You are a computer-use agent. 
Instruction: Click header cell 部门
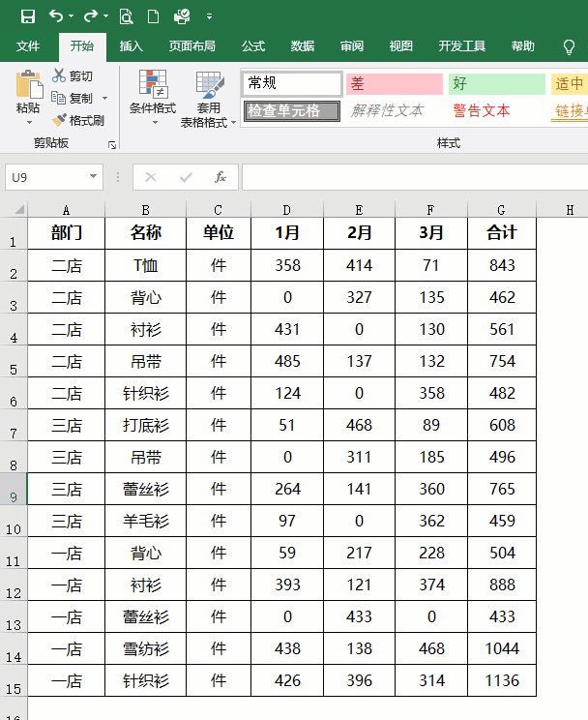[67, 233]
